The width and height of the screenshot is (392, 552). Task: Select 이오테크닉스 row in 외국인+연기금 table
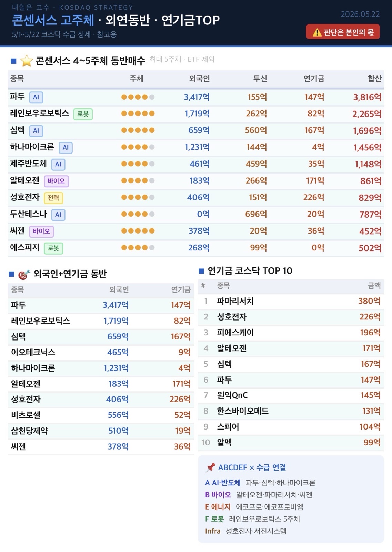click(101, 352)
